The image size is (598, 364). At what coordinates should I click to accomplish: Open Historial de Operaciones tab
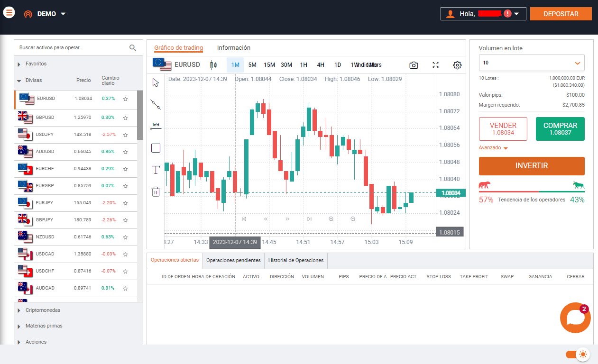pos(296,260)
